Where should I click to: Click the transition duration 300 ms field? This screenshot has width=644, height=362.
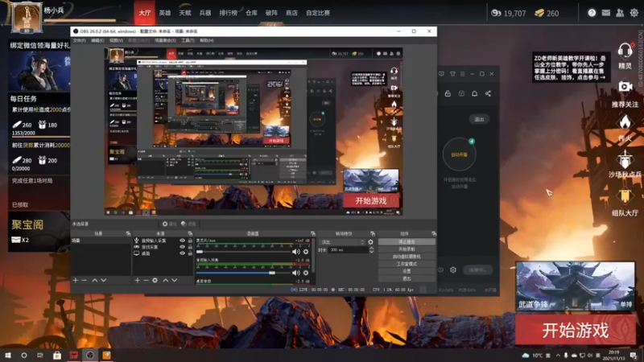click(348, 249)
